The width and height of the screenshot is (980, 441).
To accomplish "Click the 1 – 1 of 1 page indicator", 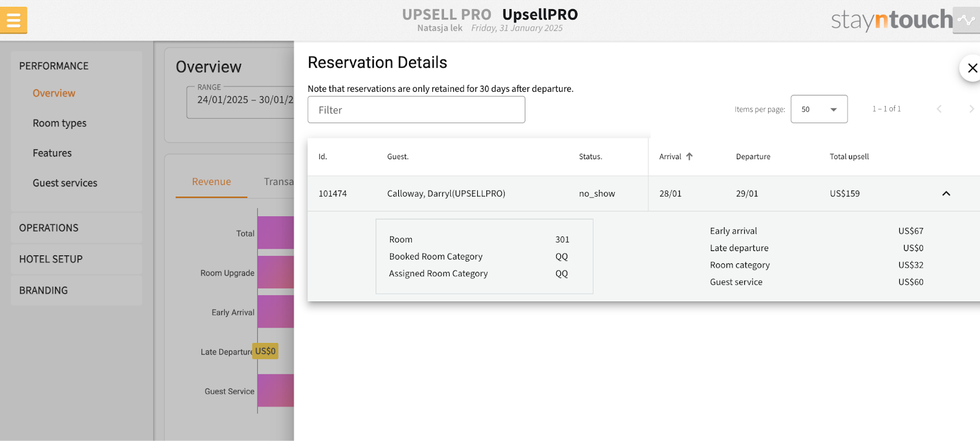I will [x=886, y=109].
